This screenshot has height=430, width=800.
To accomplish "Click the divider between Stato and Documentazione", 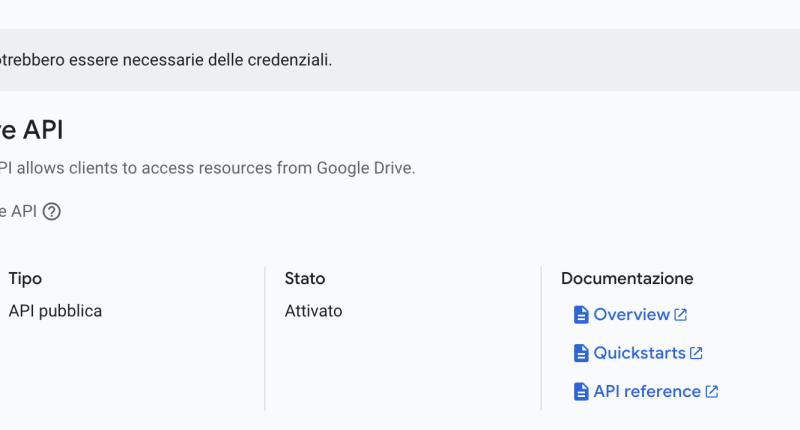I will (541, 338).
